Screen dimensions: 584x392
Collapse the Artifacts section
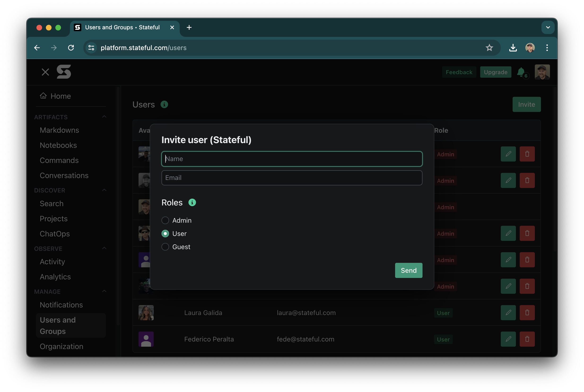pos(104,117)
